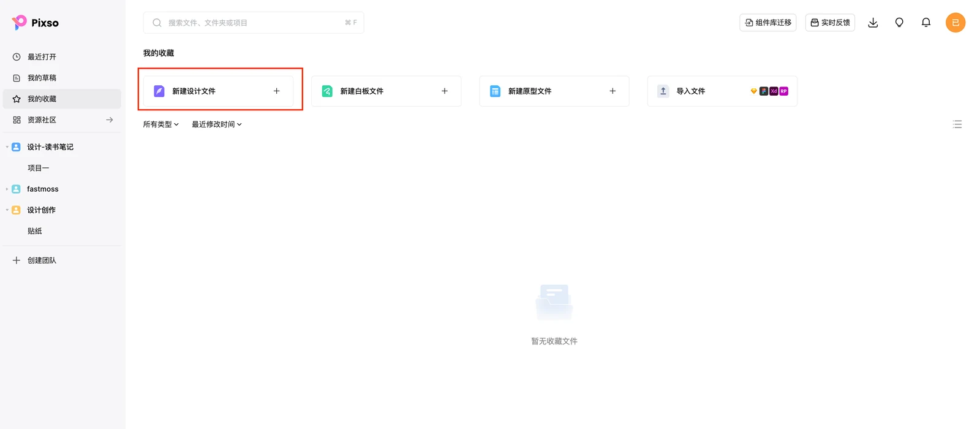980x429 pixels.
Task: Click the green whiteboard file icon
Action: (x=327, y=91)
